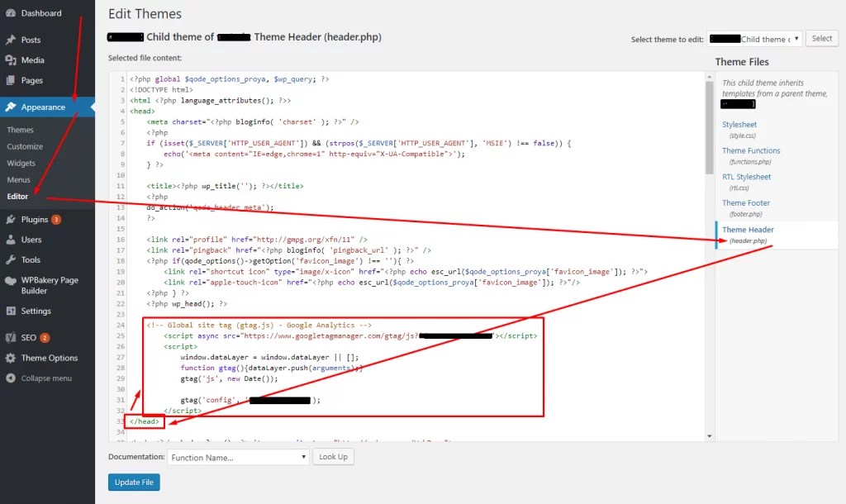The image size is (846, 504).
Task: Open the Customize submenu item
Action: point(25,147)
